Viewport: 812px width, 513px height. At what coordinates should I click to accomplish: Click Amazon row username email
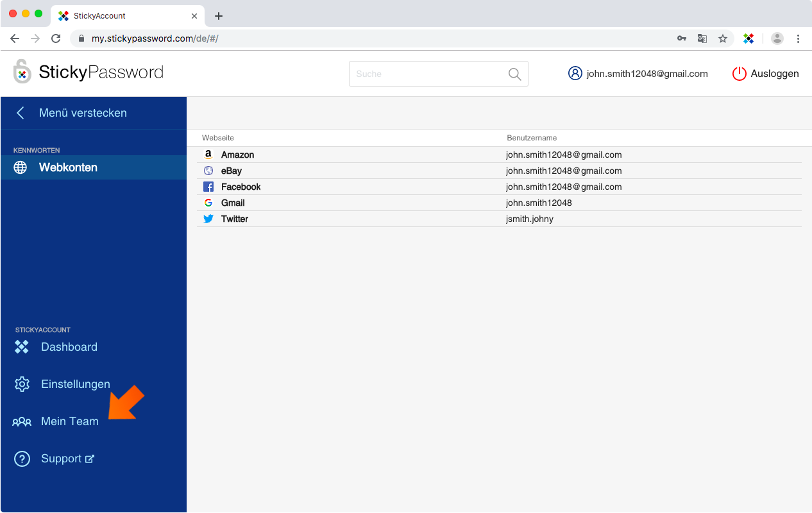[x=564, y=155]
